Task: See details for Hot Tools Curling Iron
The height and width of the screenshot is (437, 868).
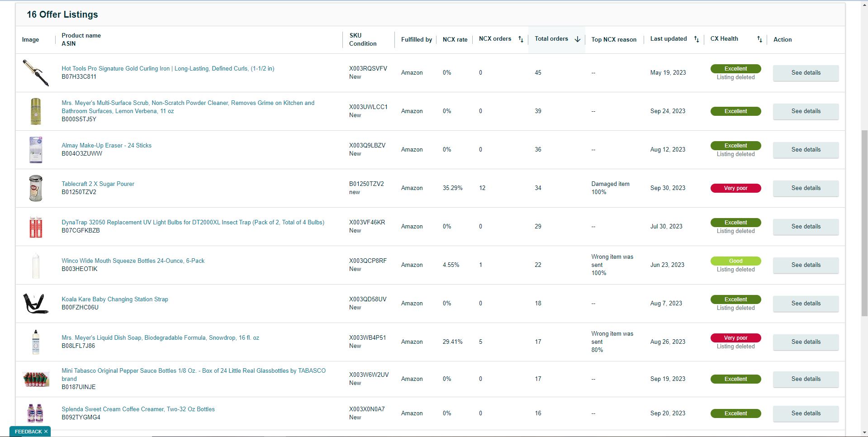Action: coord(806,73)
